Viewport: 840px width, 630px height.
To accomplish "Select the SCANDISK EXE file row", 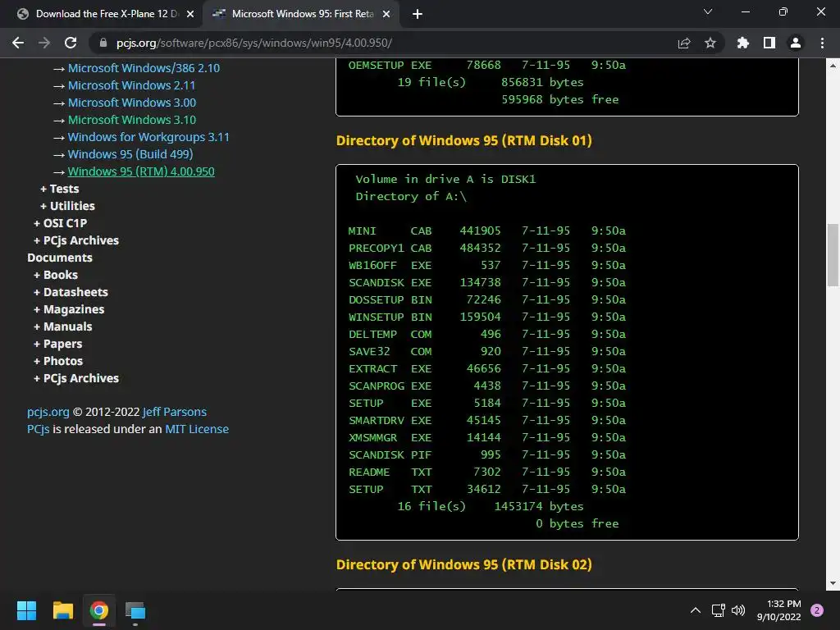I will (487, 282).
